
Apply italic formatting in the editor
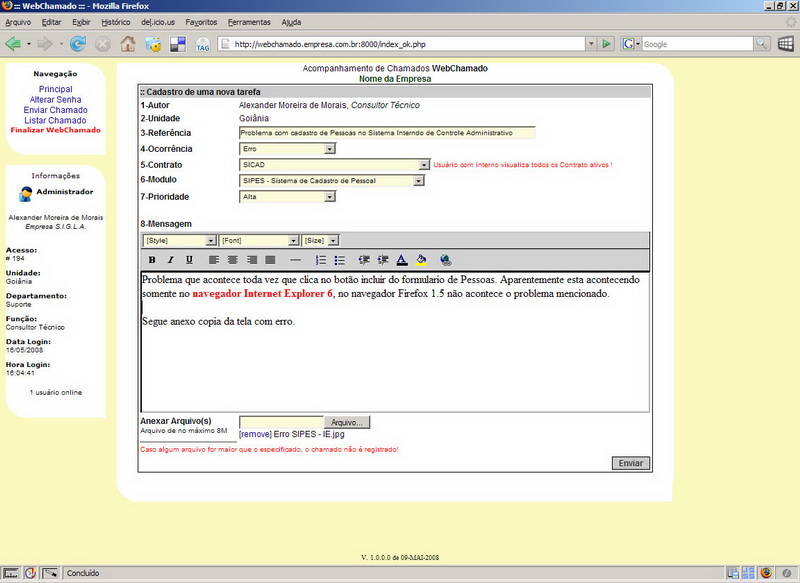click(x=170, y=260)
